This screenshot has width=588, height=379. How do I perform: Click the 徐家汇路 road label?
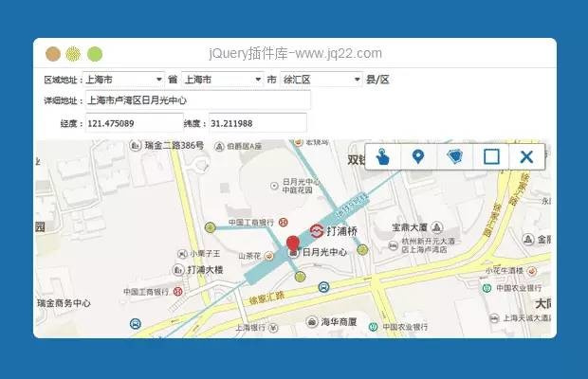point(267,298)
